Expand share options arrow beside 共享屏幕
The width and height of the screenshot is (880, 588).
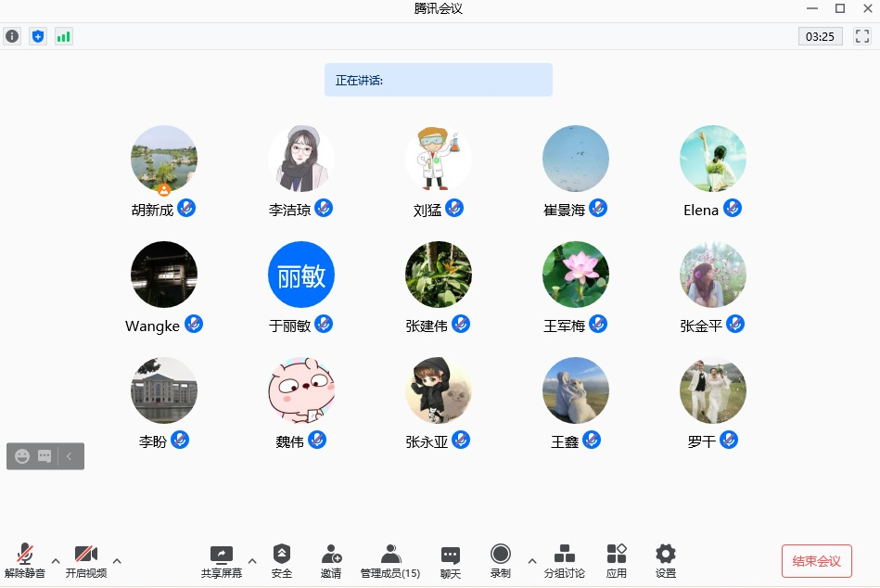coord(252,560)
